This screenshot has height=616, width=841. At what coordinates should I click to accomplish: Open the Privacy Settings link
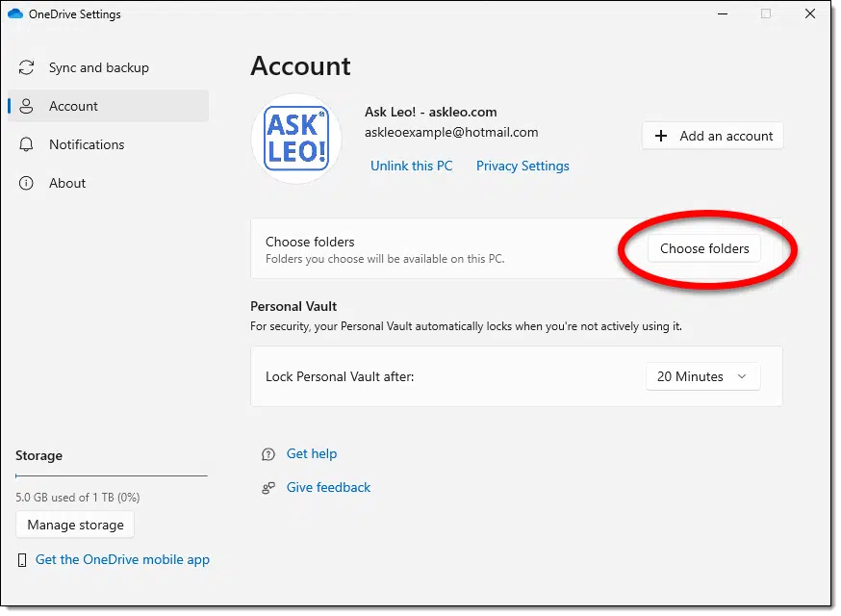pyautogui.click(x=522, y=166)
